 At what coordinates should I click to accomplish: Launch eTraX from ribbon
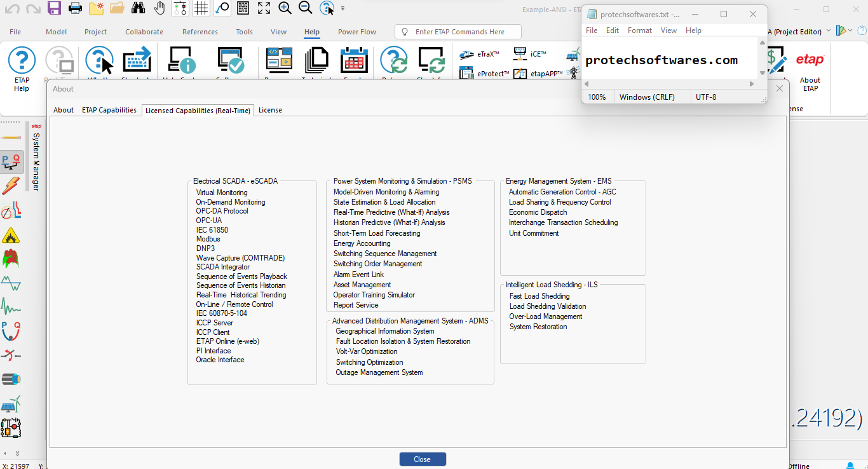(x=480, y=54)
